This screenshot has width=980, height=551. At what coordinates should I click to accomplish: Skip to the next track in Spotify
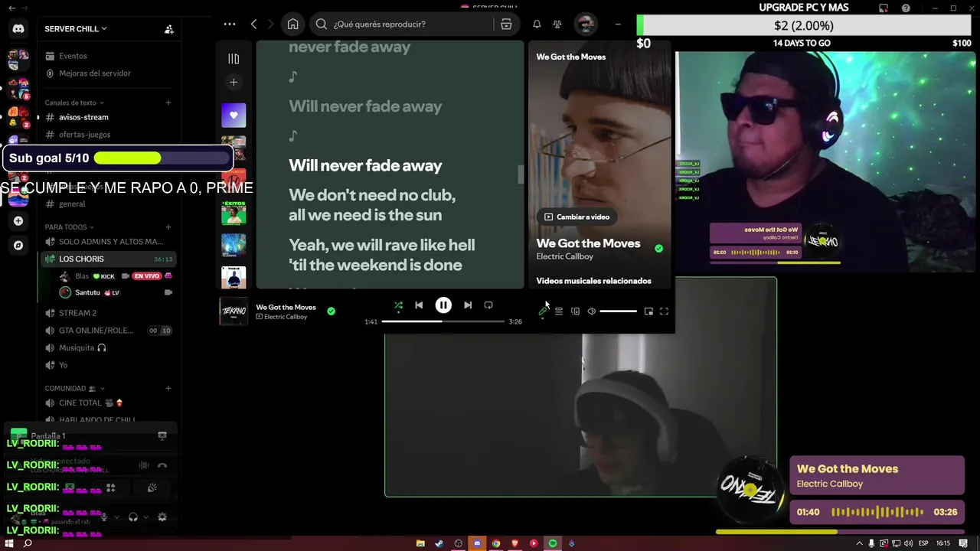[x=468, y=305]
